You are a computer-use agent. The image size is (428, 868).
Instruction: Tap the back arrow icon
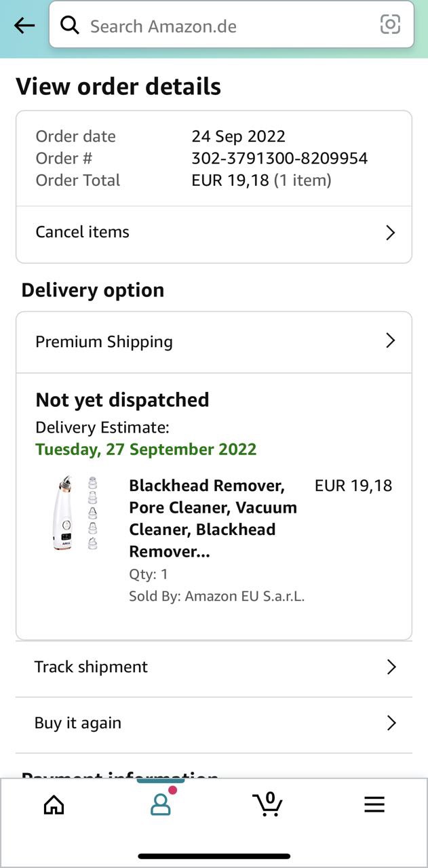[x=24, y=26]
